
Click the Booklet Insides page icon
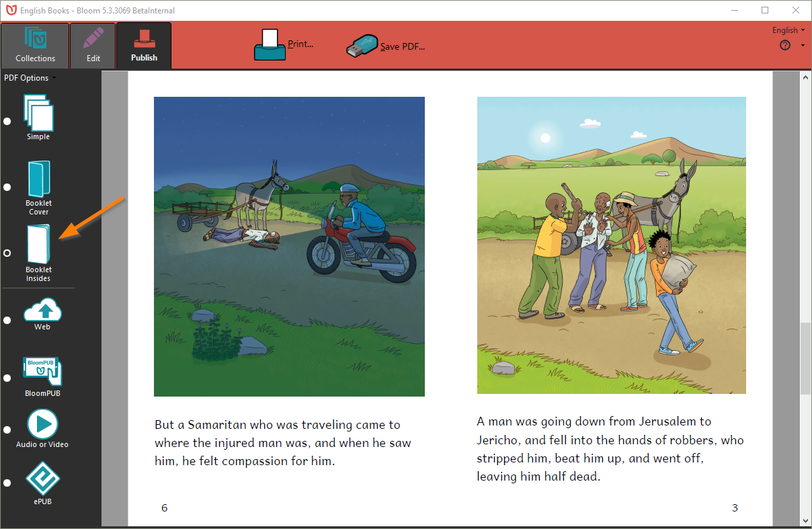click(x=38, y=245)
